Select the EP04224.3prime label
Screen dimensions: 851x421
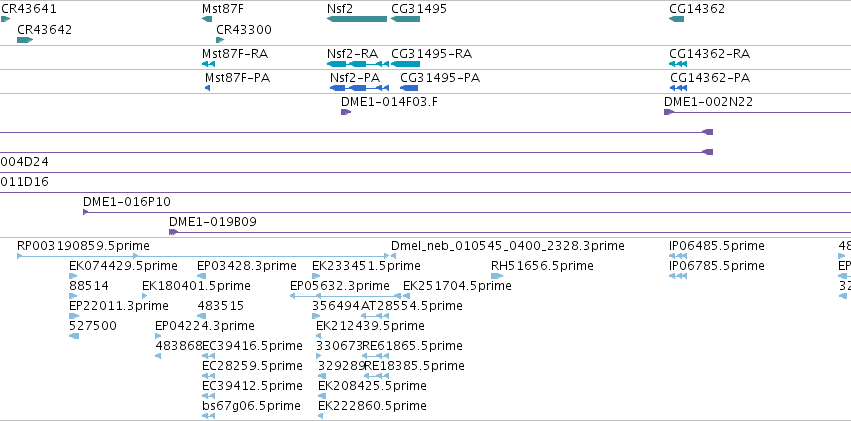click(205, 326)
